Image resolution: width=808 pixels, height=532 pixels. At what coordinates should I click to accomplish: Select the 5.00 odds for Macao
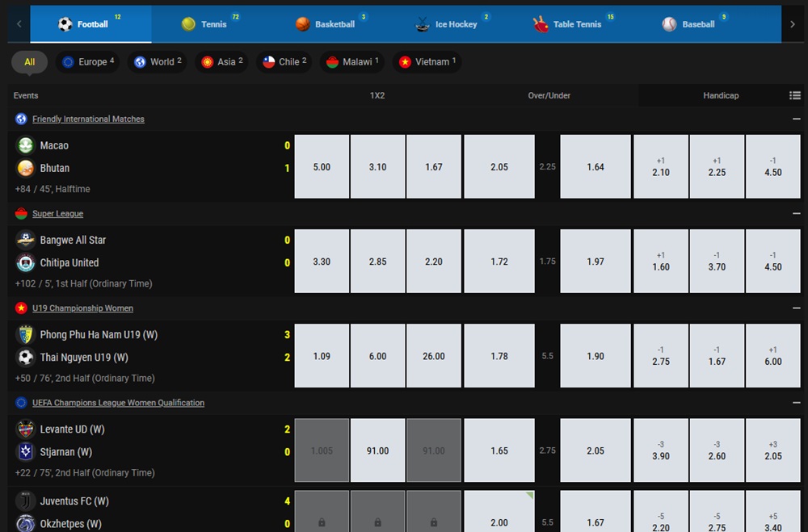322,167
